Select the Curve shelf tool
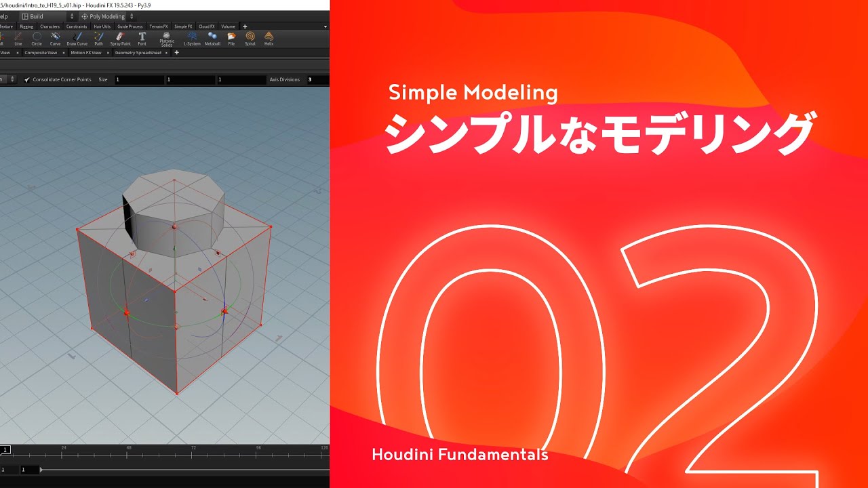Viewport: 868px width, 488px height. (x=56, y=38)
